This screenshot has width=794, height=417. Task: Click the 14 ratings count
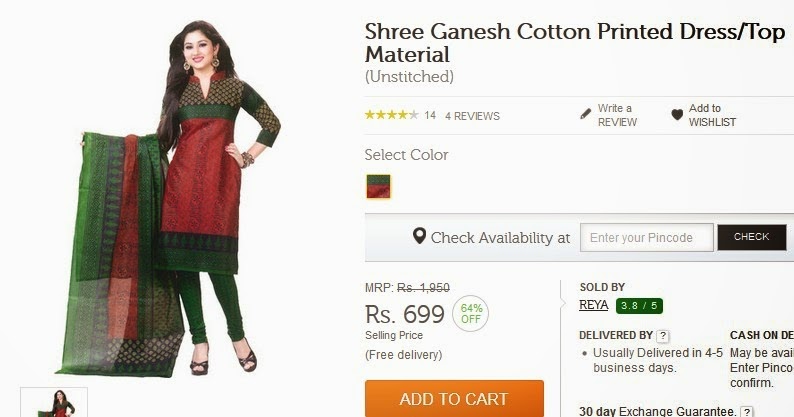[430, 116]
